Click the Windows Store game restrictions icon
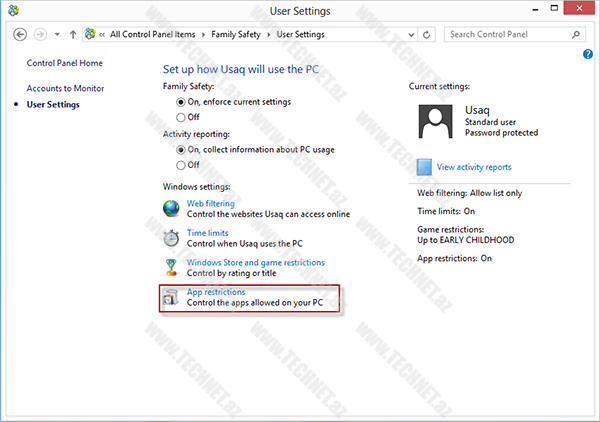Viewport: 600px width, 422px height. click(172, 267)
